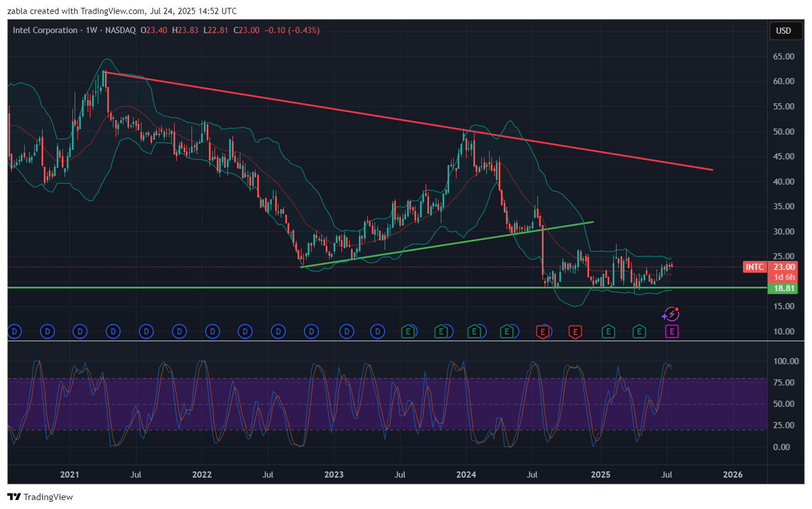Viewport: 812px width, 509px height.
Task: Click the red INTC symbol label
Action: click(755, 267)
